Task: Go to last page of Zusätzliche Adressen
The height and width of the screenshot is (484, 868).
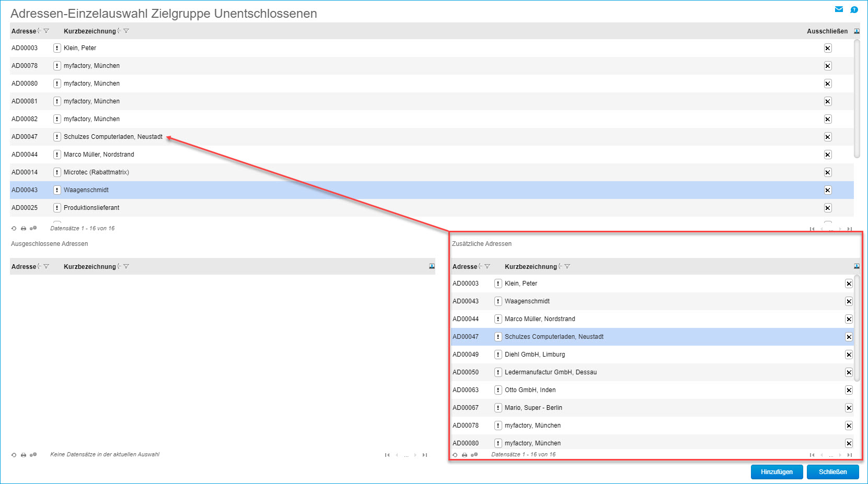Action: click(850, 455)
